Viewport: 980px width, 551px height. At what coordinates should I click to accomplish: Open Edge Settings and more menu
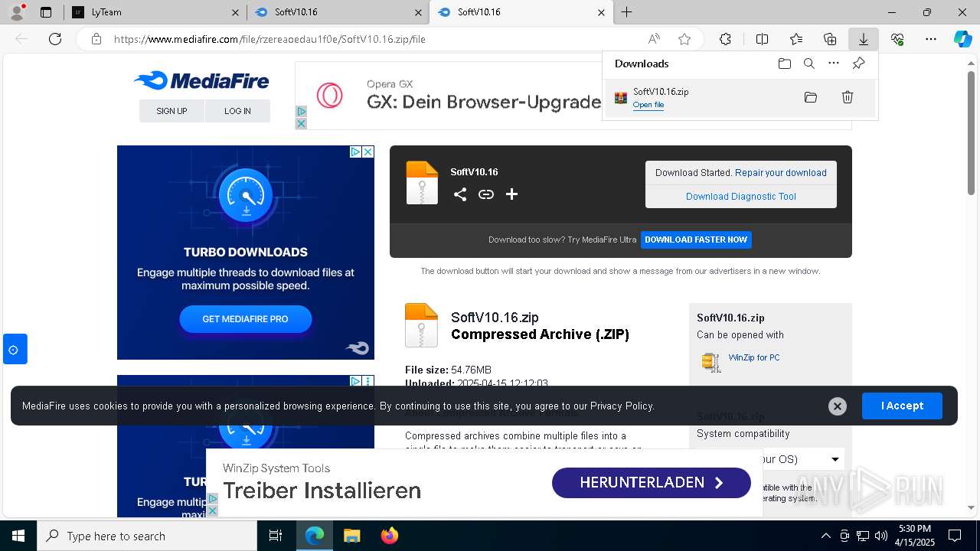[x=931, y=39]
